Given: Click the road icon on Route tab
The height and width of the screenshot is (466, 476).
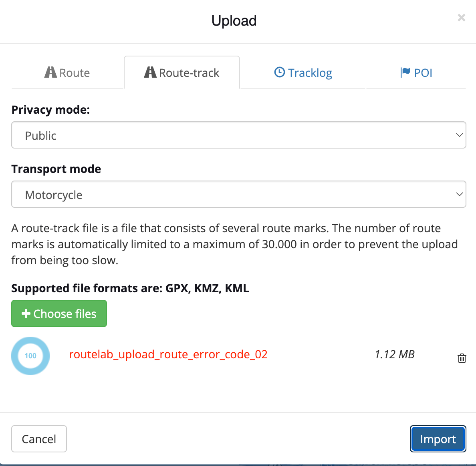Looking at the screenshot, I should (x=50, y=72).
